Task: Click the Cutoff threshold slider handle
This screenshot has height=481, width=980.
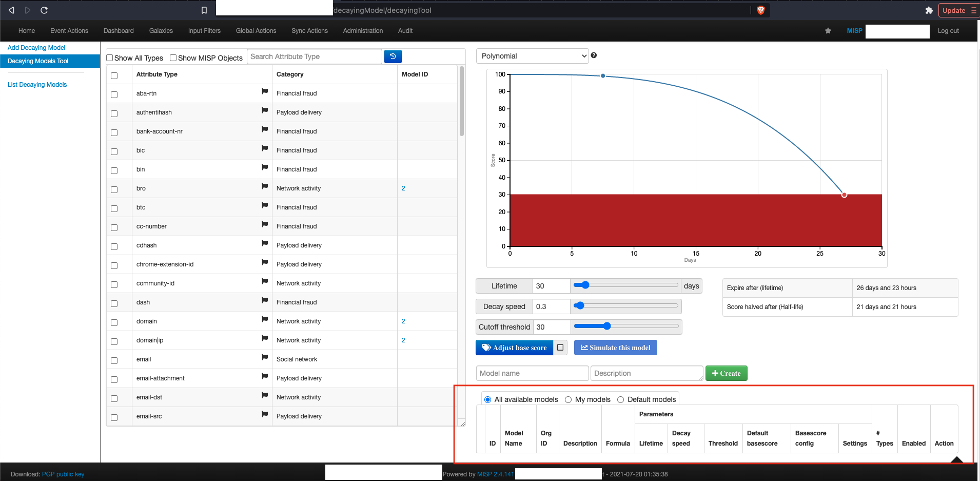Action: pyautogui.click(x=607, y=326)
